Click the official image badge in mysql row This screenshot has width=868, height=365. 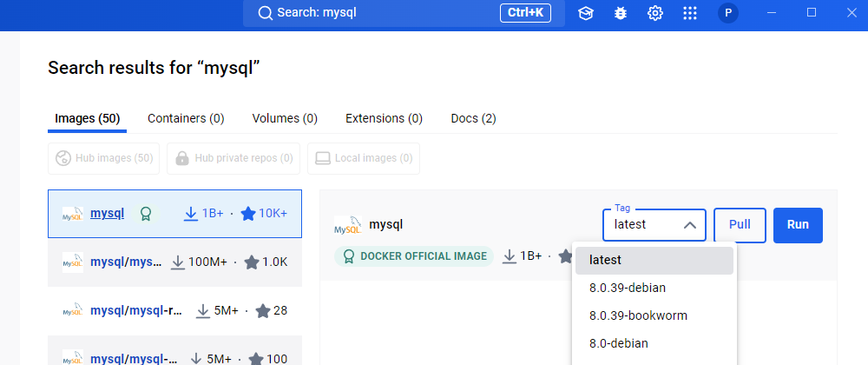point(146,214)
